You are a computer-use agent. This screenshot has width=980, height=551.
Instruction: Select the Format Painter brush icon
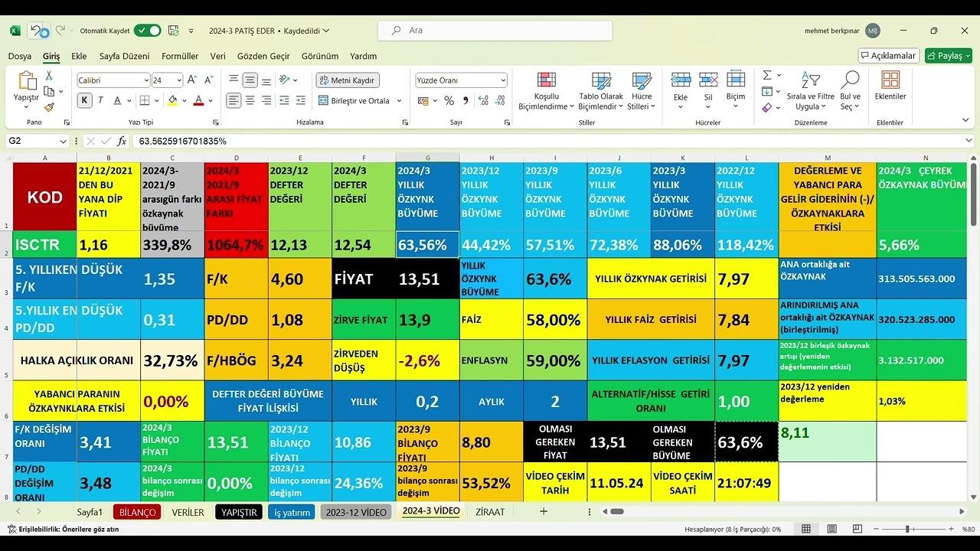[x=49, y=107]
